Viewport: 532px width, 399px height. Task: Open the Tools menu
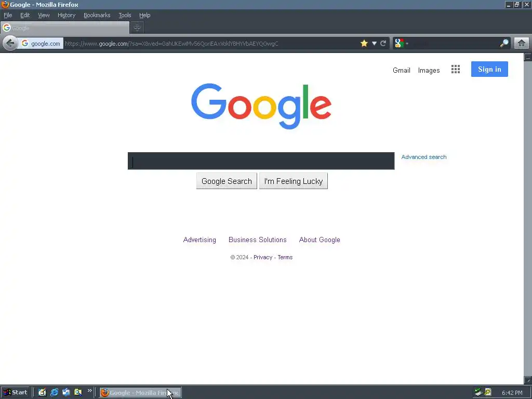[125, 15]
